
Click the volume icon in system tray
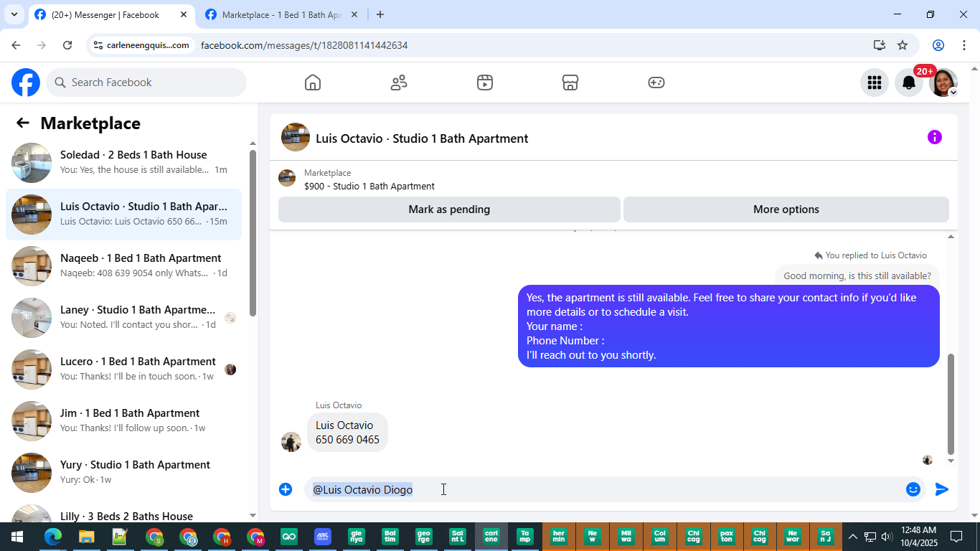(x=887, y=537)
